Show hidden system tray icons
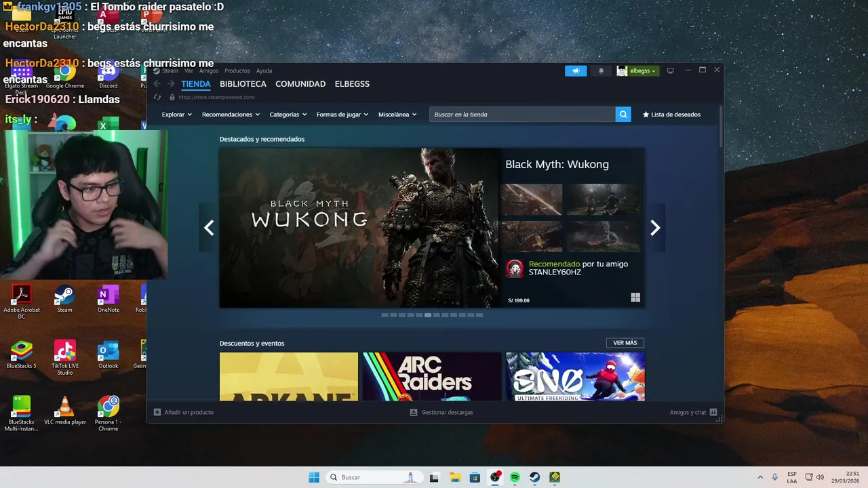Screen dimensions: 868x488 pos(759,477)
